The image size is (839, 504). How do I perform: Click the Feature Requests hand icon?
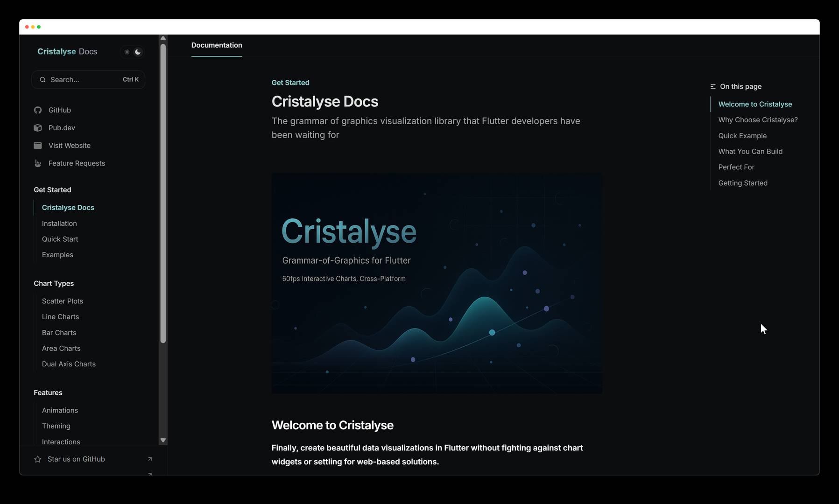click(38, 163)
